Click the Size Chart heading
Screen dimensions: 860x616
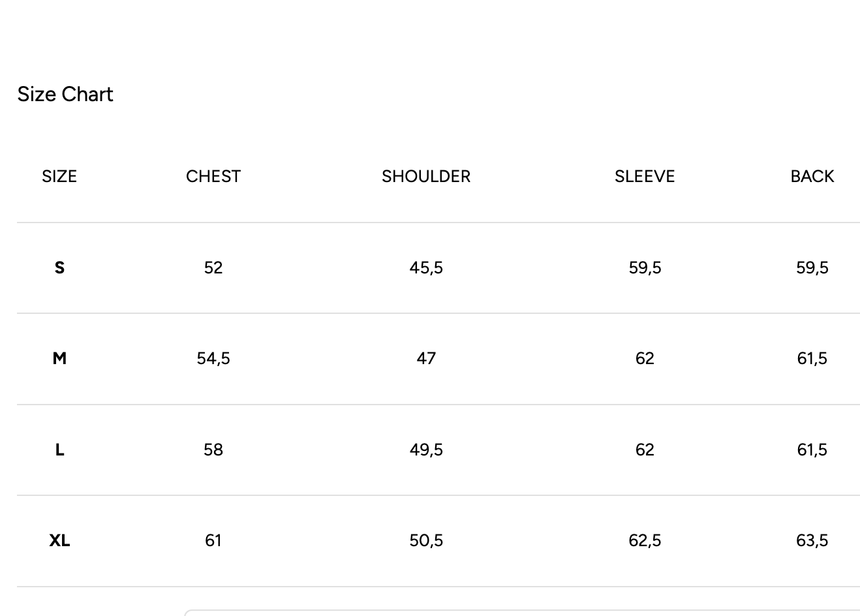65,95
